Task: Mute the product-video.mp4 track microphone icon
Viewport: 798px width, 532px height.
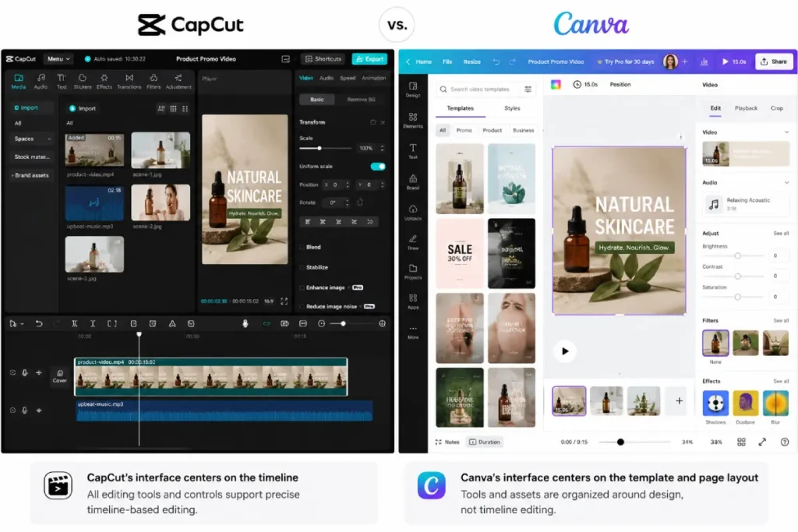Action: point(24,373)
